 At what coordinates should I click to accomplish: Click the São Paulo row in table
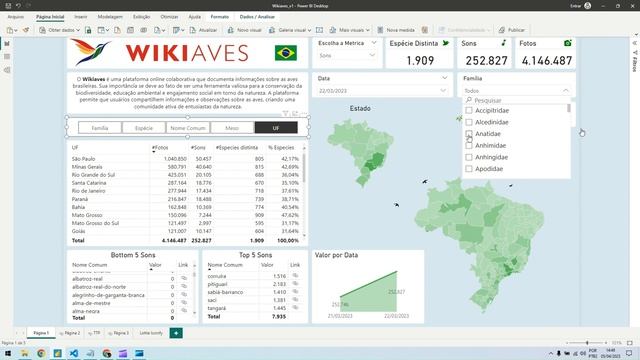coord(186,159)
